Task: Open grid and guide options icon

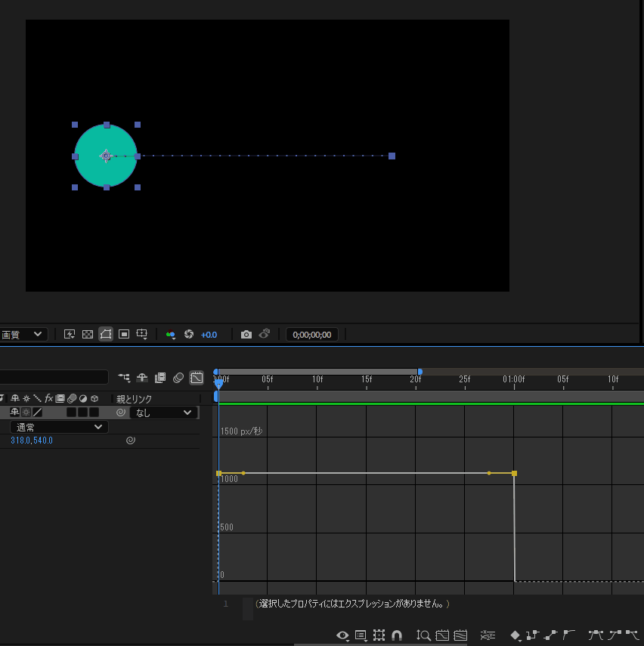Action: [142, 334]
